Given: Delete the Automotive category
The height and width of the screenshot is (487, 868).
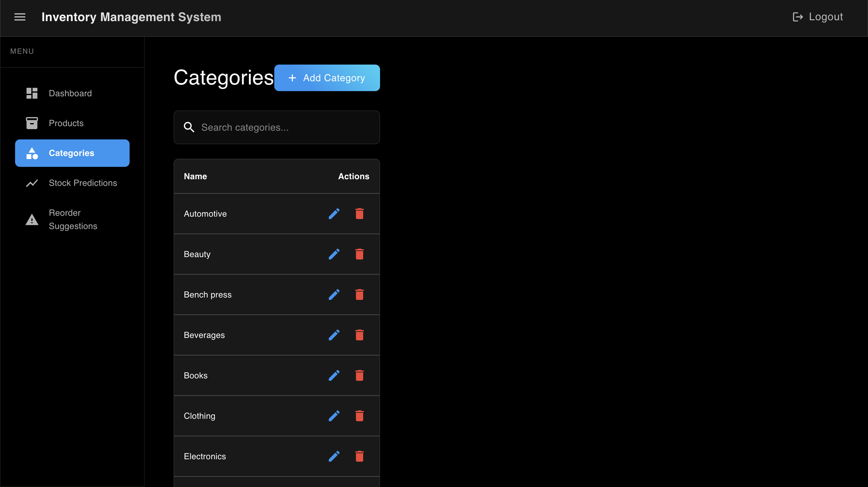Looking at the screenshot, I should point(360,214).
